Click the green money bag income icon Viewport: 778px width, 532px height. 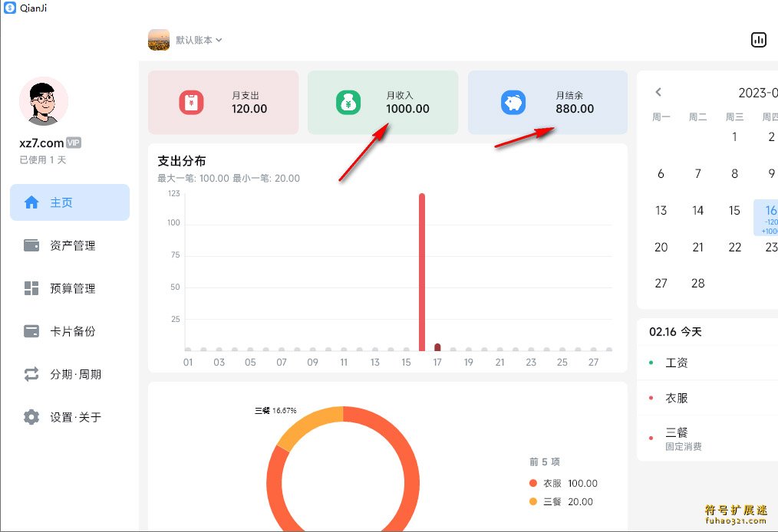pyautogui.click(x=348, y=103)
